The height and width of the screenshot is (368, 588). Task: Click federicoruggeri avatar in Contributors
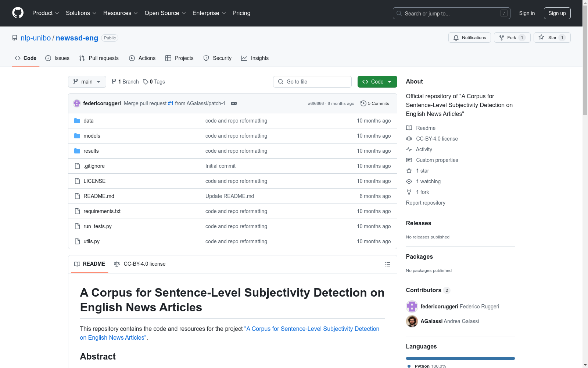412,307
